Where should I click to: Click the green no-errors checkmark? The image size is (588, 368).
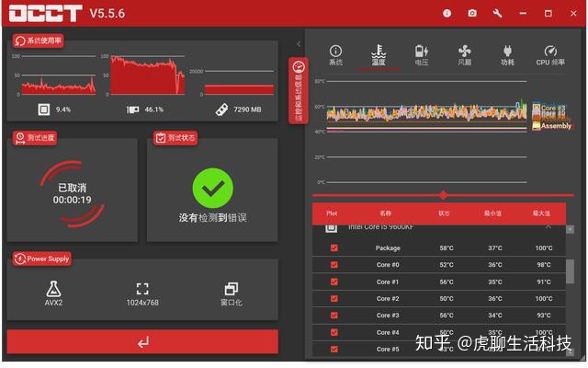(x=212, y=188)
